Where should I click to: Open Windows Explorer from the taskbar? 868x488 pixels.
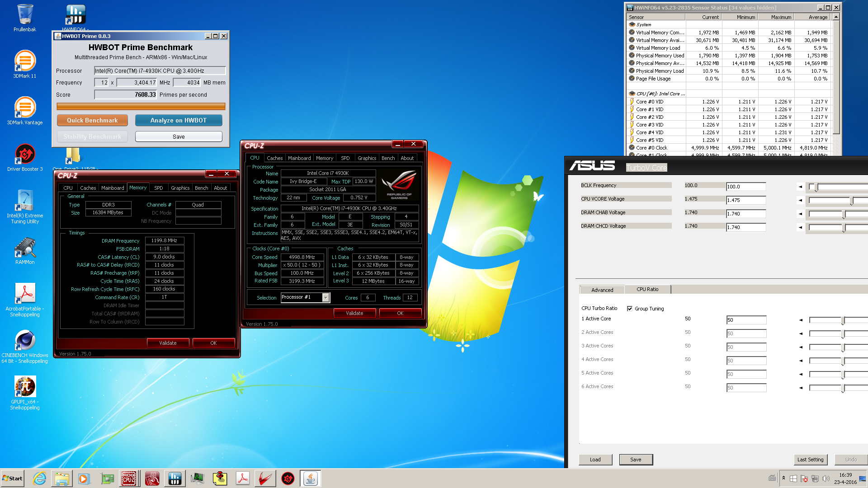pos(62,479)
